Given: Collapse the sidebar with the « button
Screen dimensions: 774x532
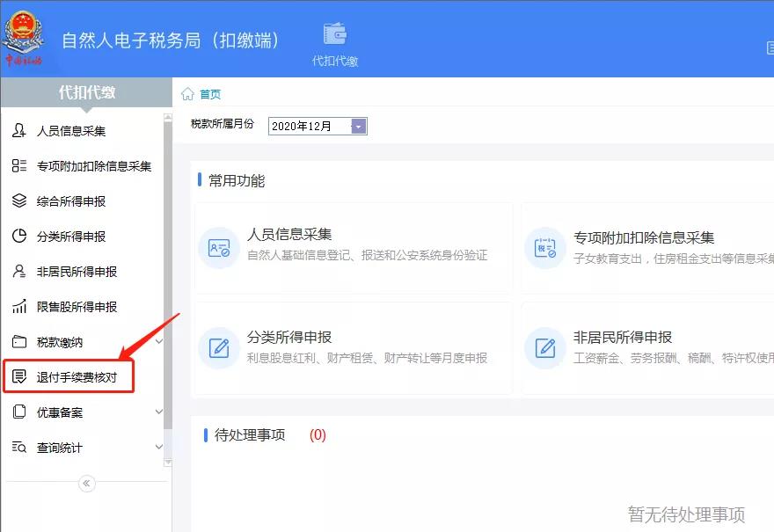Looking at the screenshot, I should (85, 483).
